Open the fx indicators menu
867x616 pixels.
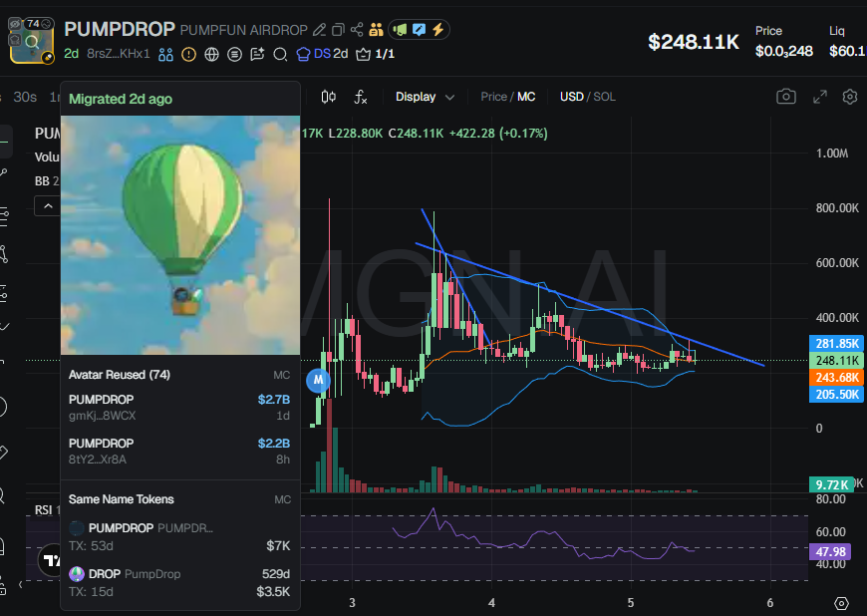pos(361,97)
